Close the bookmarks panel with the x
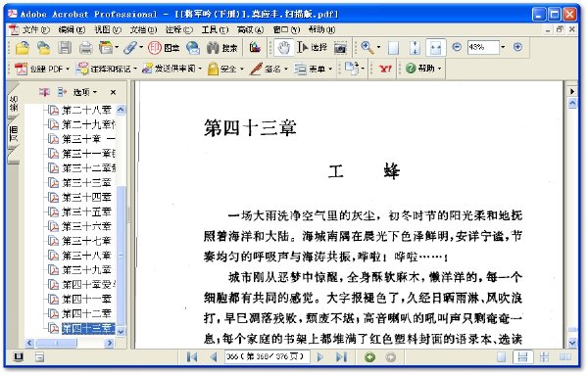Image resolution: width=588 pixels, height=375 pixels. (x=113, y=92)
